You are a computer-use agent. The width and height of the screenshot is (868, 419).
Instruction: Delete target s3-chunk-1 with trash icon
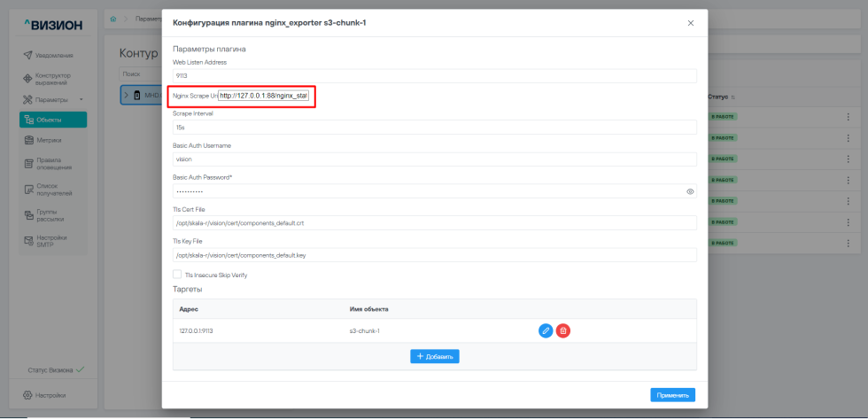point(563,330)
